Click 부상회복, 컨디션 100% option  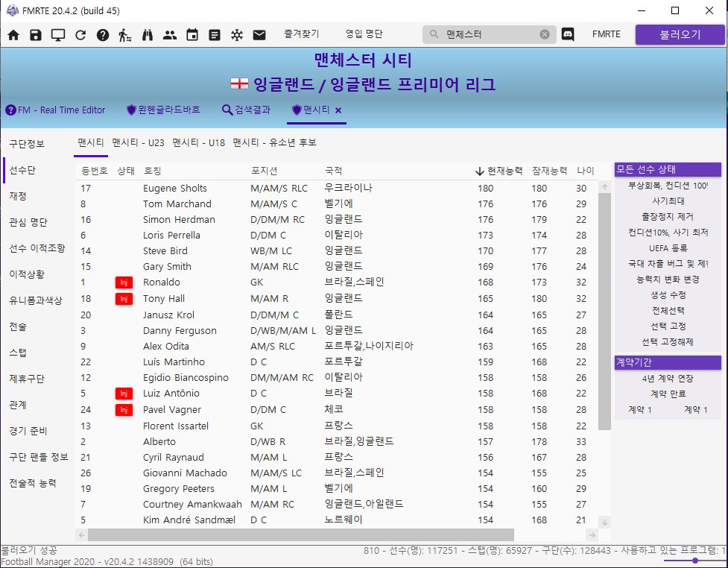point(668,186)
